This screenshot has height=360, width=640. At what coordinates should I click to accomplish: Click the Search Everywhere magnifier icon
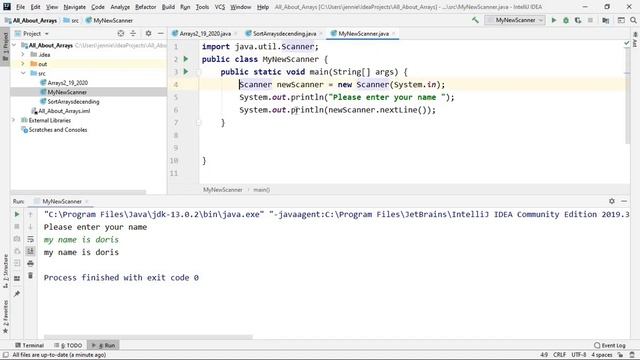pos(633,20)
